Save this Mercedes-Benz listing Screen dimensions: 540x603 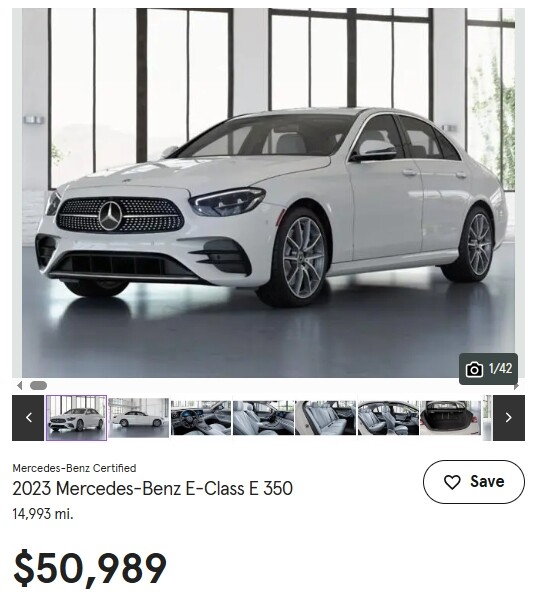coord(474,482)
